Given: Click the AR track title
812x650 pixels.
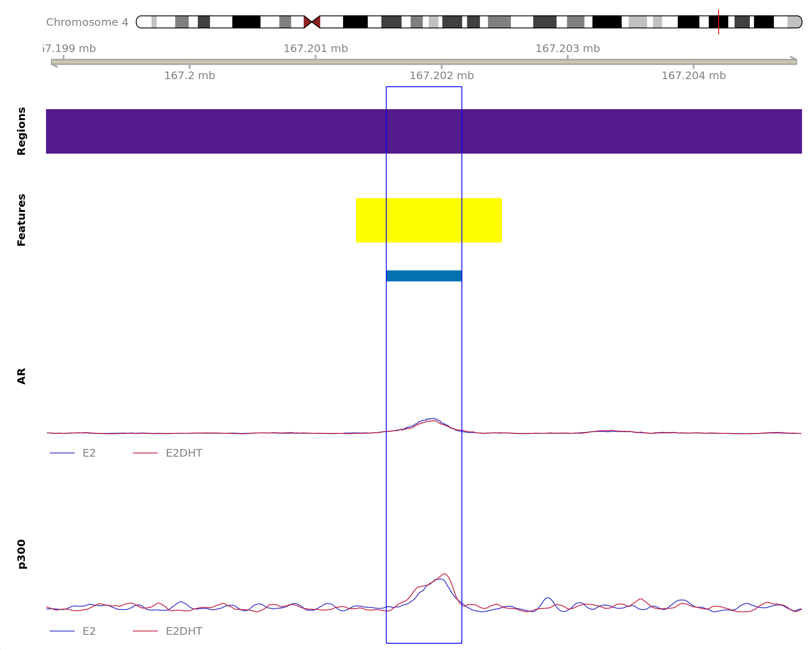Looking at the screenshot, I should [21, 376].
